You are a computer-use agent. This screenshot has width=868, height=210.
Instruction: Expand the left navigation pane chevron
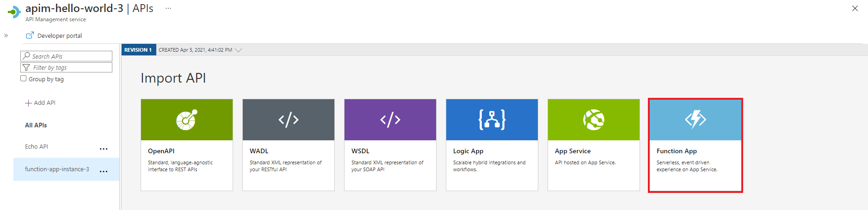[6, 36]
